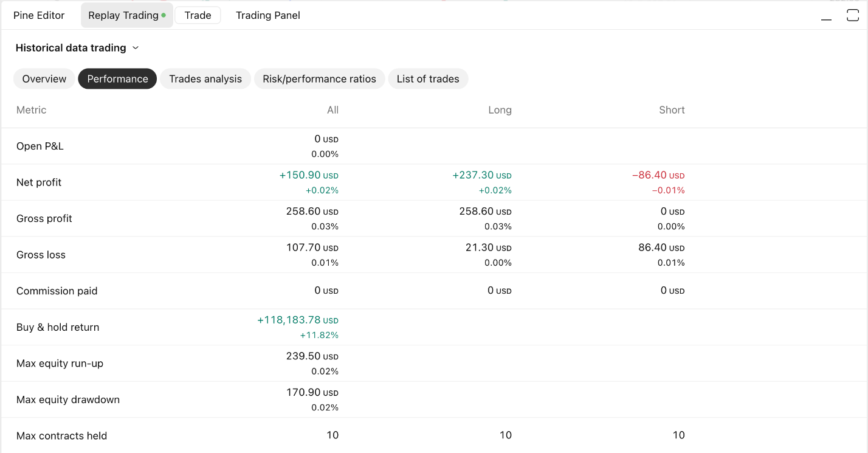Image resolution: width=868 pixels, height=453 pixels.
Task: Show Risk/performance ratios section
Action: (319, 79)
